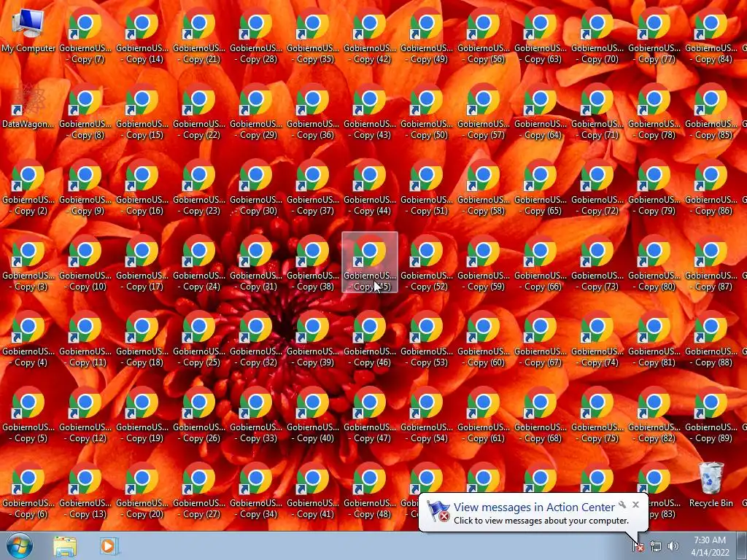
Task: Select GobiernoUS Copy (42) shortcut
Action: click(x=370, y=36)
